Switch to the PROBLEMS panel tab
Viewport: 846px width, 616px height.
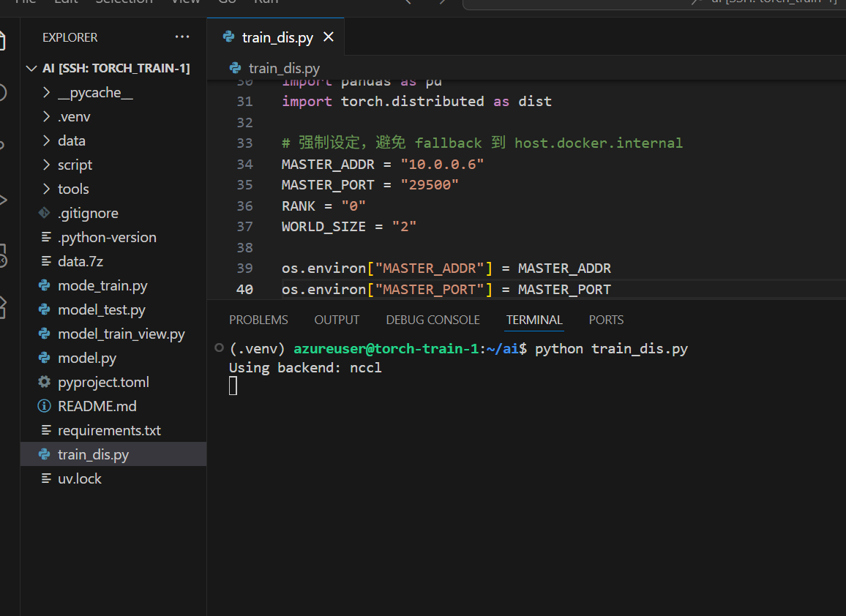pyautogui.click(x=258, y=320)
